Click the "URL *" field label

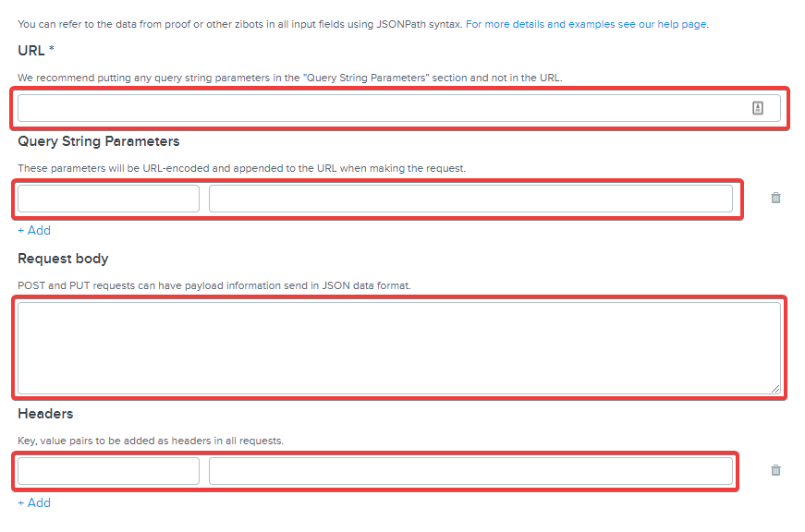click(36, 48)
